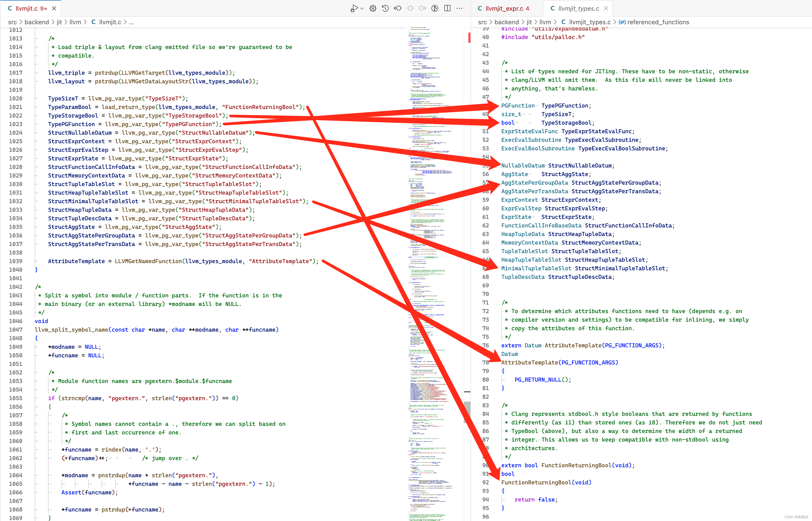
Task: Click 'src' in left editor breadcrumb
Action: click(13, 22)
